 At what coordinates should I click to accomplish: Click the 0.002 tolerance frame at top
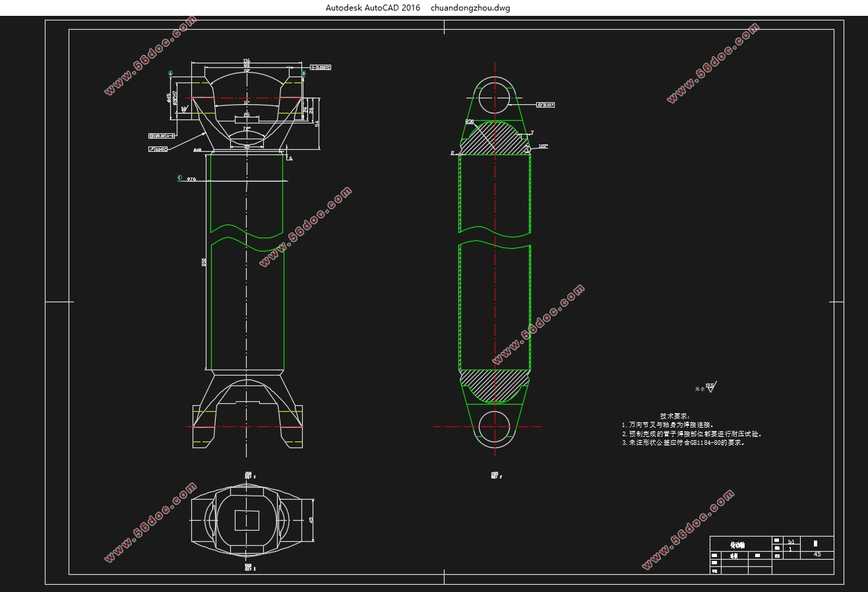tap(319, 67)
